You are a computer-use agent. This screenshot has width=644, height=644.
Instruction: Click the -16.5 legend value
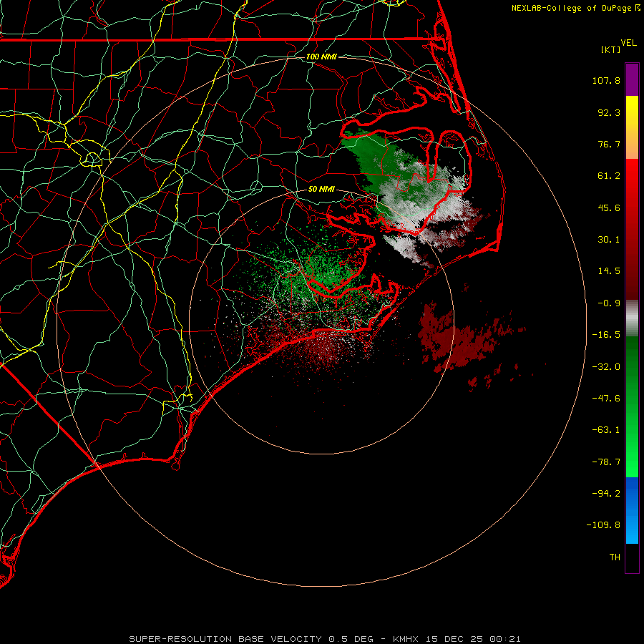pos(606,335)
